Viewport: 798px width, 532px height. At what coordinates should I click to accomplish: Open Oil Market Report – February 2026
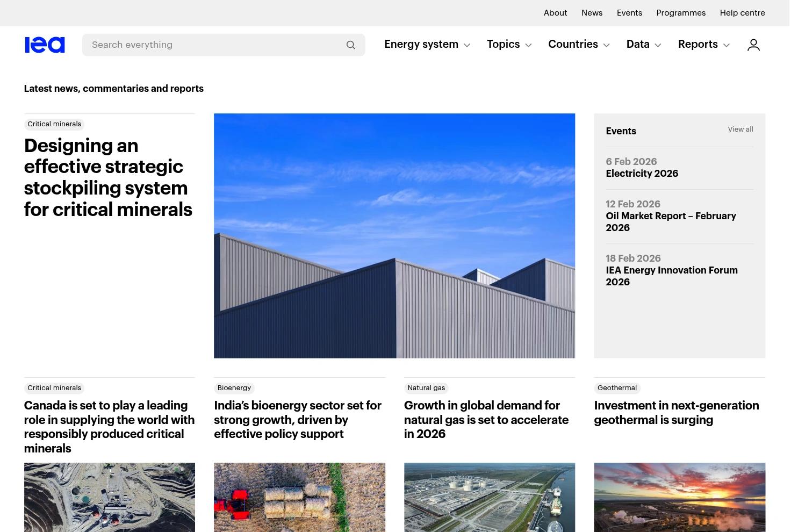tap(671, 222)
